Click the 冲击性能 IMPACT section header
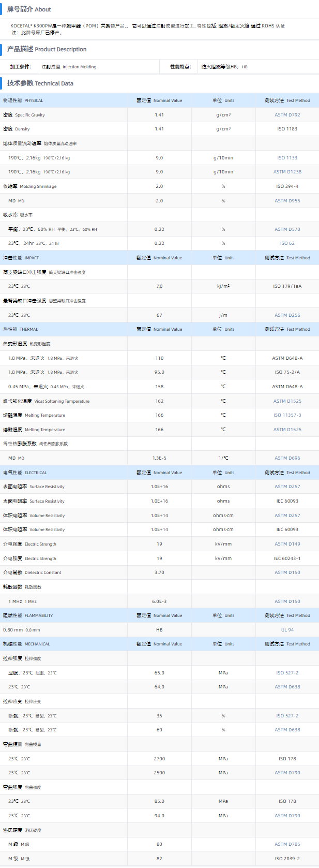 [21, 258]
